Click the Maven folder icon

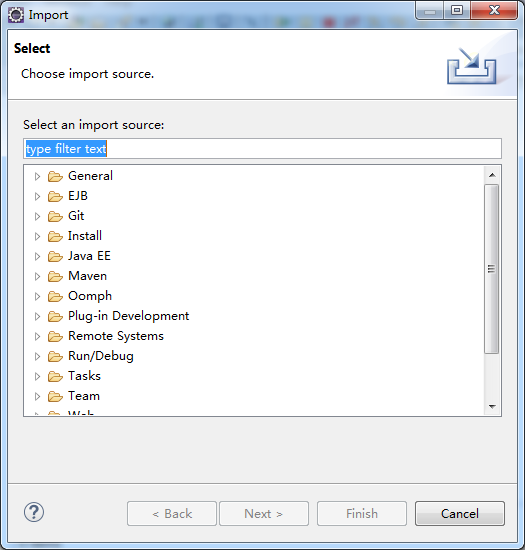55,276
